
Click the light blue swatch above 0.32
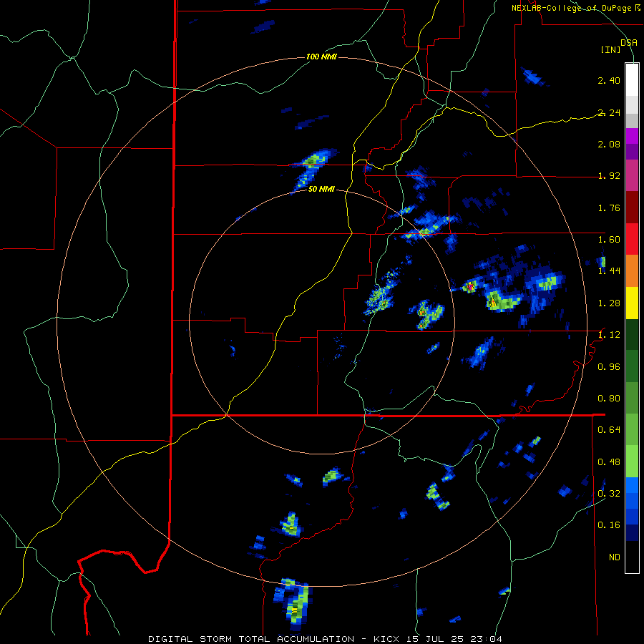pos(632,485)
